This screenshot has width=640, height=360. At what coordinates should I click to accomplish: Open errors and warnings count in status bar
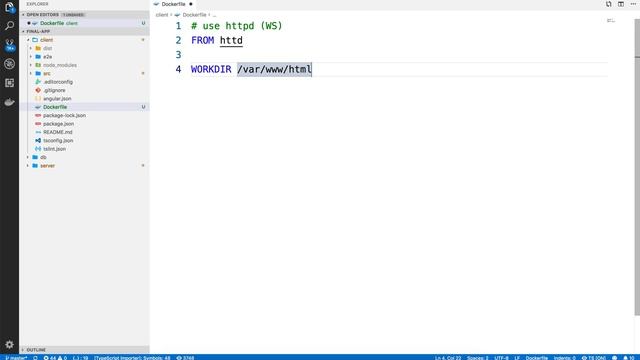pos(55,358)
